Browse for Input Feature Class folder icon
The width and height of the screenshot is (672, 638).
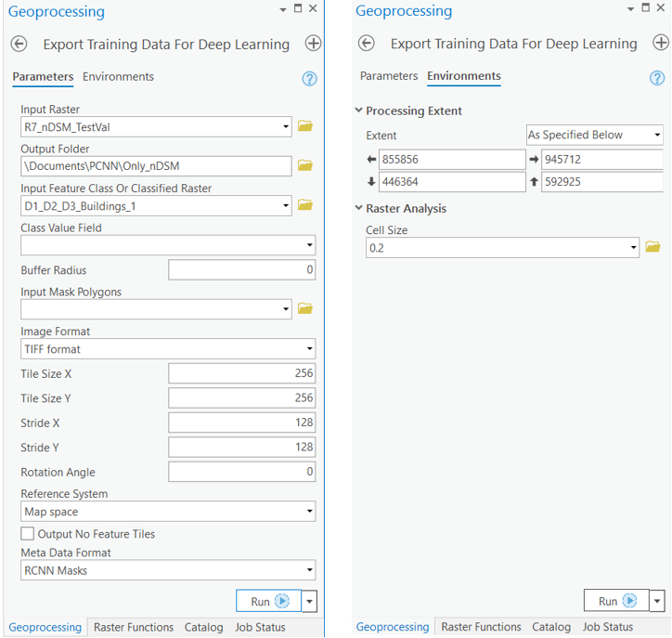[x=305, y=205]
